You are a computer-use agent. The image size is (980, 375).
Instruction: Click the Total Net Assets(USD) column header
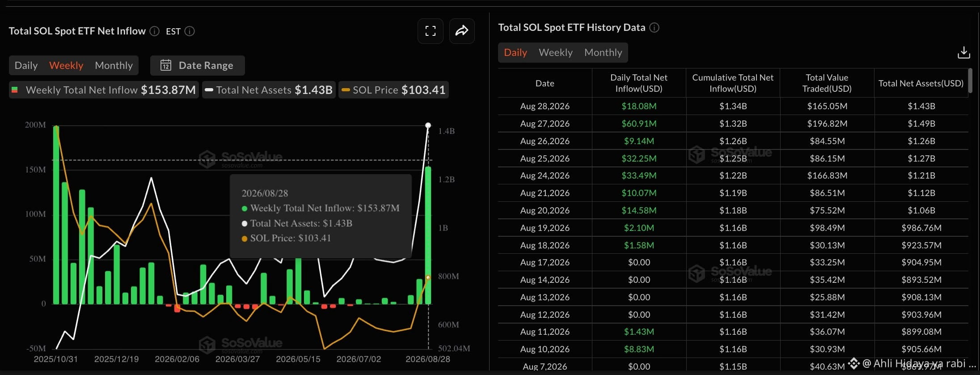tap(921, 83)
